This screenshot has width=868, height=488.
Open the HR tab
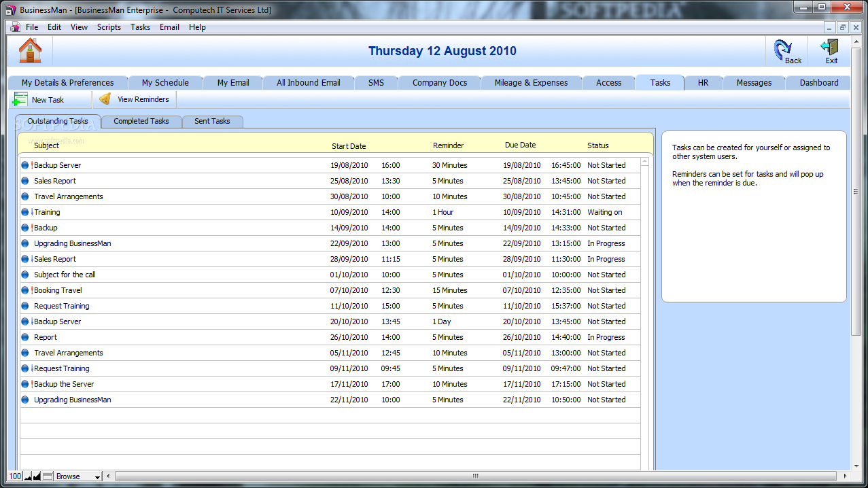(703, 82)
